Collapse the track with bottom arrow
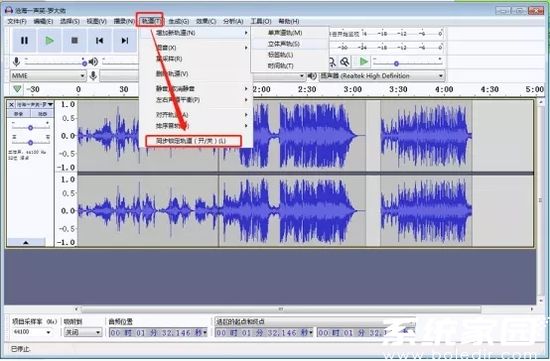Image resolution: width=550 pixels, height=361 pixels. click(26, 242)
